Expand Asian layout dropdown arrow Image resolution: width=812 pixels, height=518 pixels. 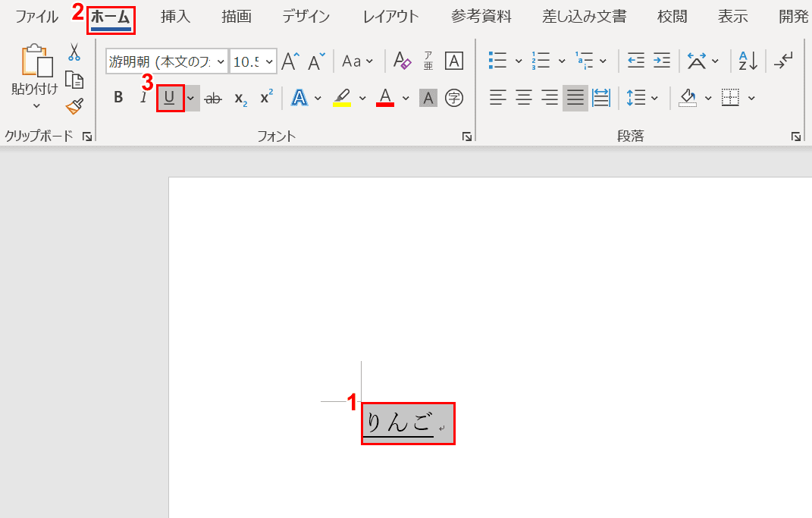point(716,61)
